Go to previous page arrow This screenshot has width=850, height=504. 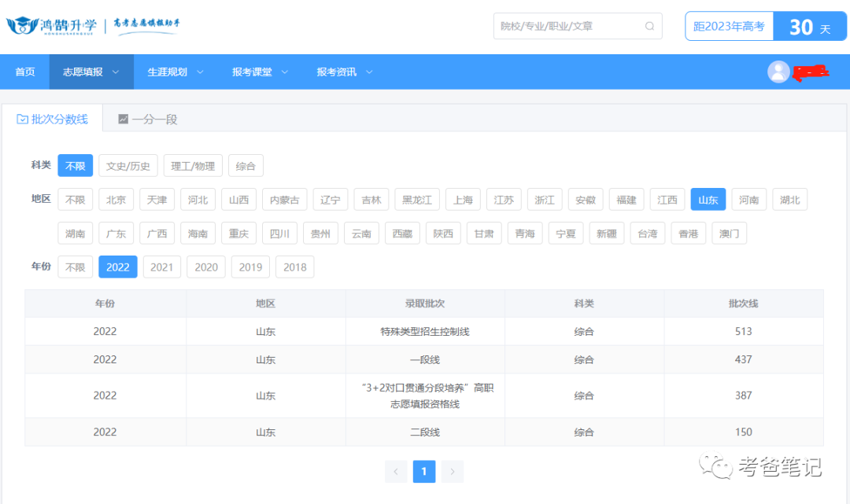(x=396, y=472)
